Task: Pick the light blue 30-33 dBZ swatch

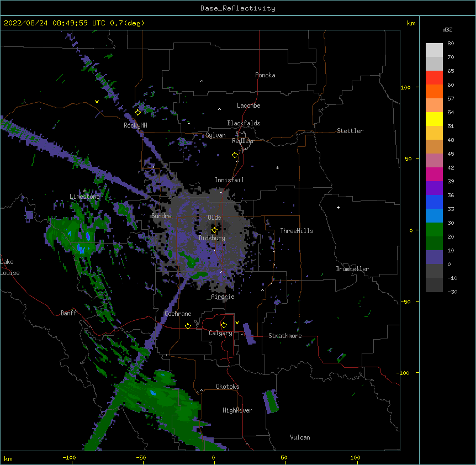Action: pos(434,216)
